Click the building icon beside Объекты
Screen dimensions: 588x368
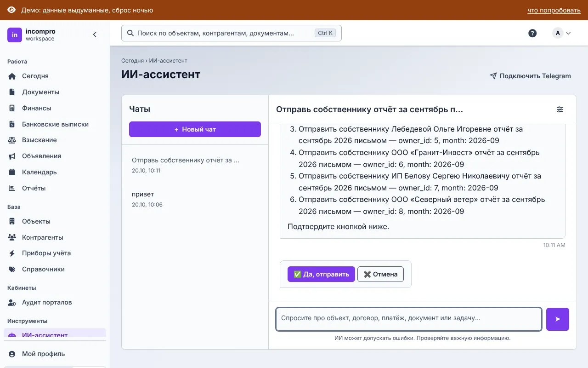click(x=12, y=221)
